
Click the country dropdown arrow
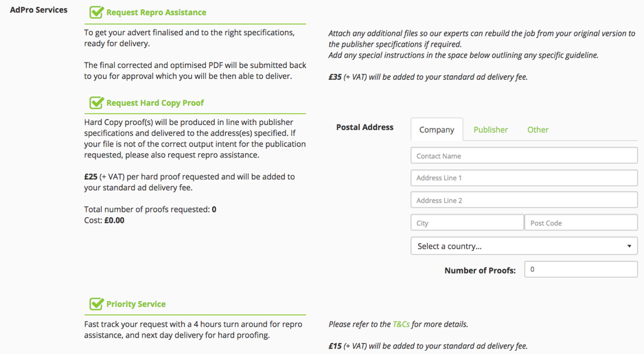pyautogui.click(x=629, y=246)
